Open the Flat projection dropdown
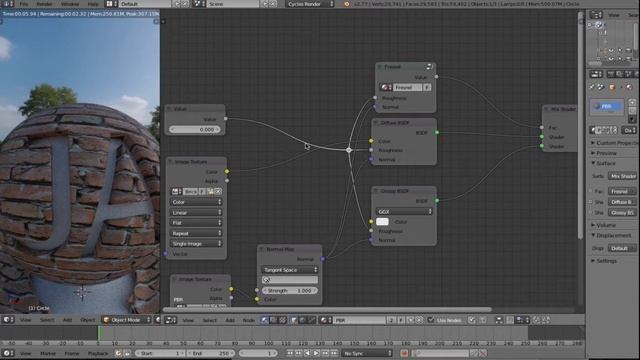 pos(196,223)
